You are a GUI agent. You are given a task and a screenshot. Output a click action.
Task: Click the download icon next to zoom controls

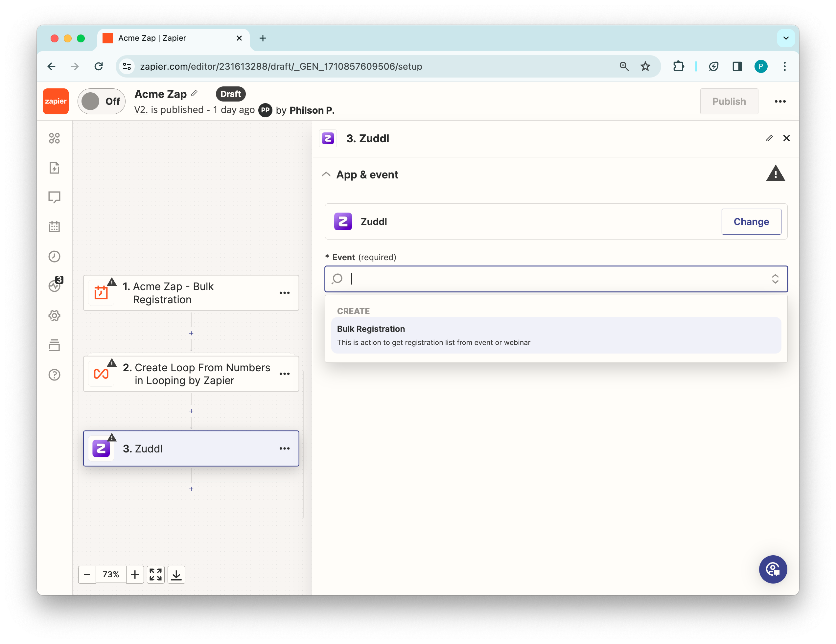coord(176,574)
